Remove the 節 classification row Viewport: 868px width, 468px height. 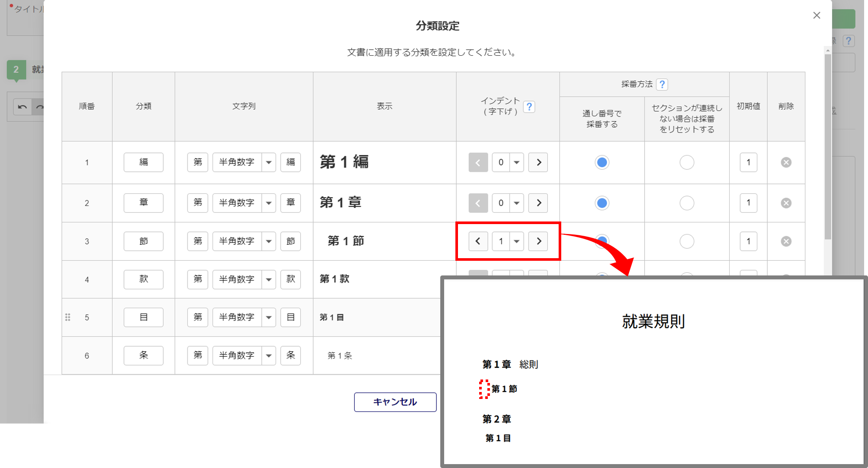786,241
